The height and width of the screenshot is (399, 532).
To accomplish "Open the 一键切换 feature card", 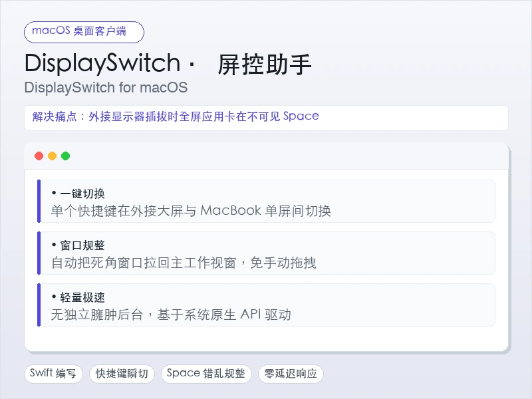I will [x=266, y=201].
